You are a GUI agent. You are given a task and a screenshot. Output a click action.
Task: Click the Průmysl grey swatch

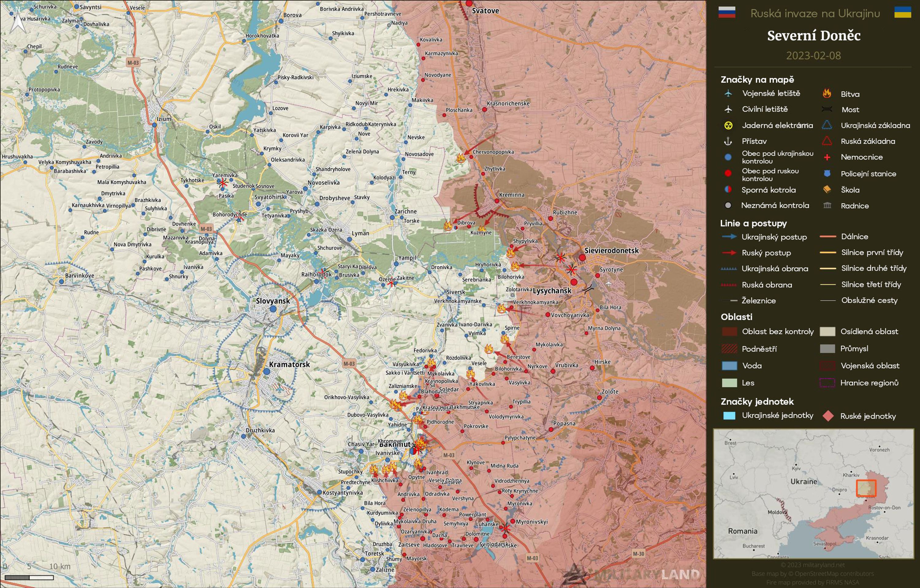point(827,349)
